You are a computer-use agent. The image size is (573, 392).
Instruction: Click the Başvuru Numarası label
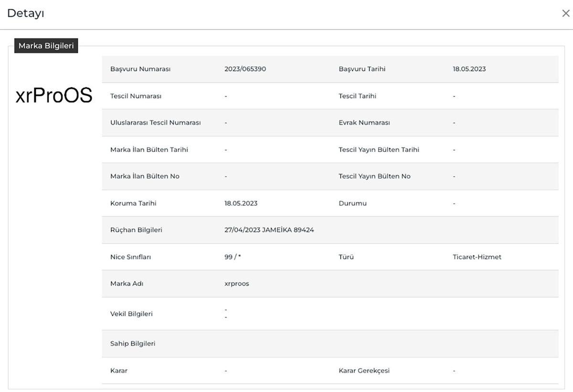pyautogui.click(x=140, y=69)
